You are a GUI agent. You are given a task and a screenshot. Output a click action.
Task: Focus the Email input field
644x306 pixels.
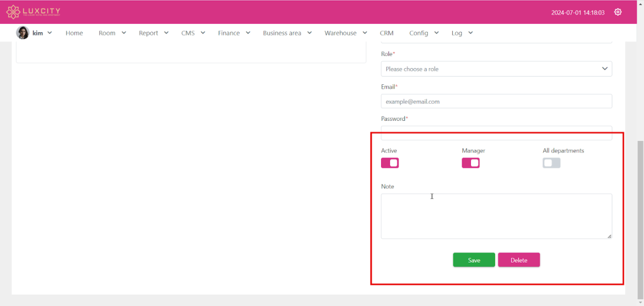click(x=496, y=101)
